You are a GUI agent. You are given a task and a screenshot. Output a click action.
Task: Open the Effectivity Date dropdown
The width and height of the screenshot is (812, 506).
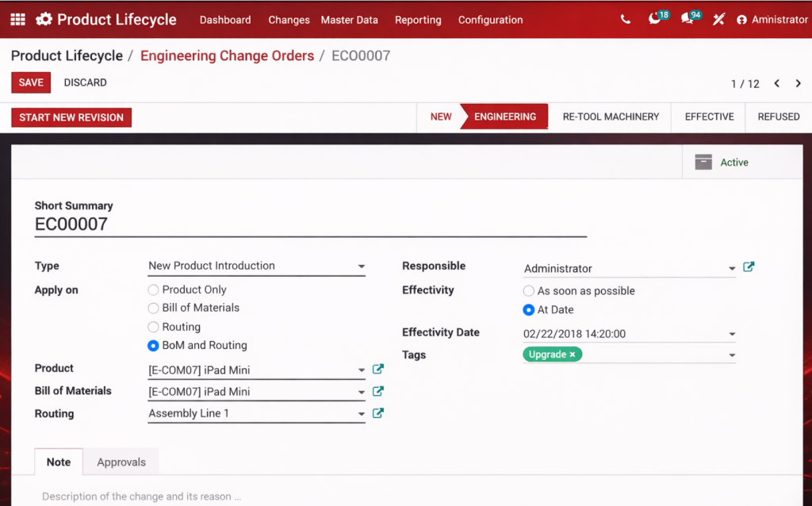(x=731, y=335)
